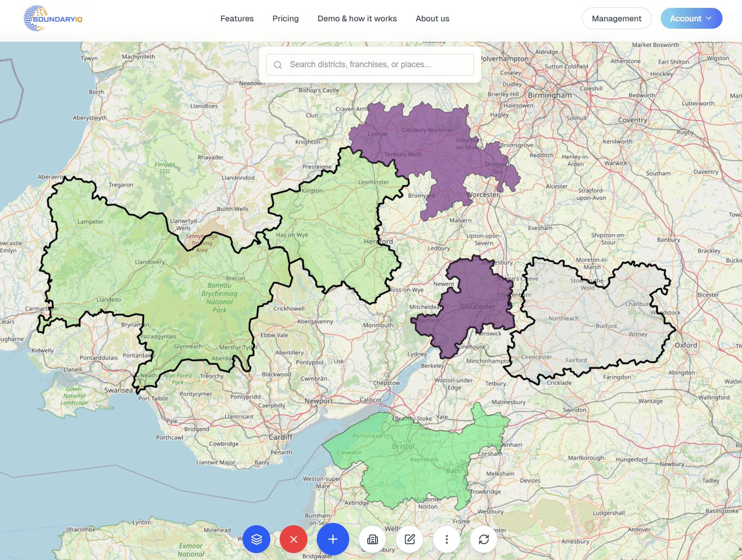The height and width of the screenshot is (560, 742).
Task: Open the Pricing menu item
Action: coord(285,19)
